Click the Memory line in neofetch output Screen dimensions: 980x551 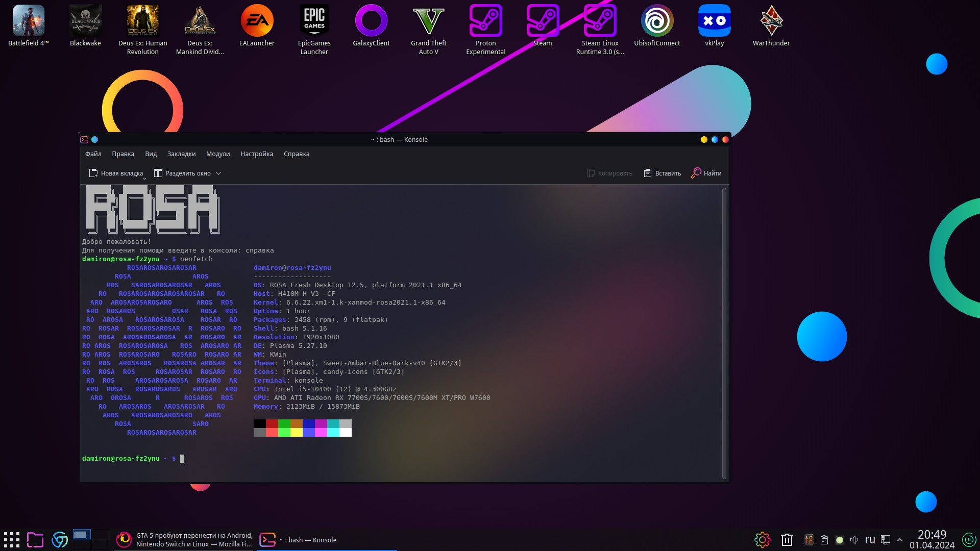coord(307,407)
